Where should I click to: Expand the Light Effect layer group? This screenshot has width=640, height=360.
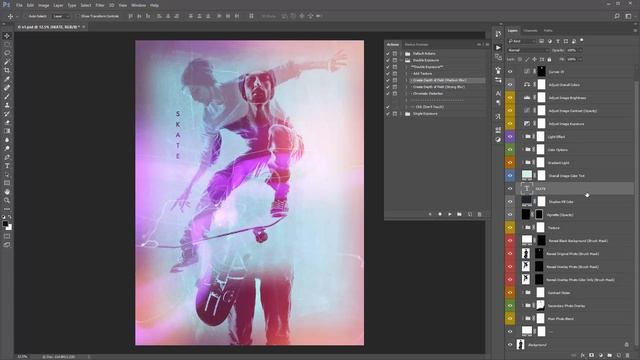pos(522,137)
